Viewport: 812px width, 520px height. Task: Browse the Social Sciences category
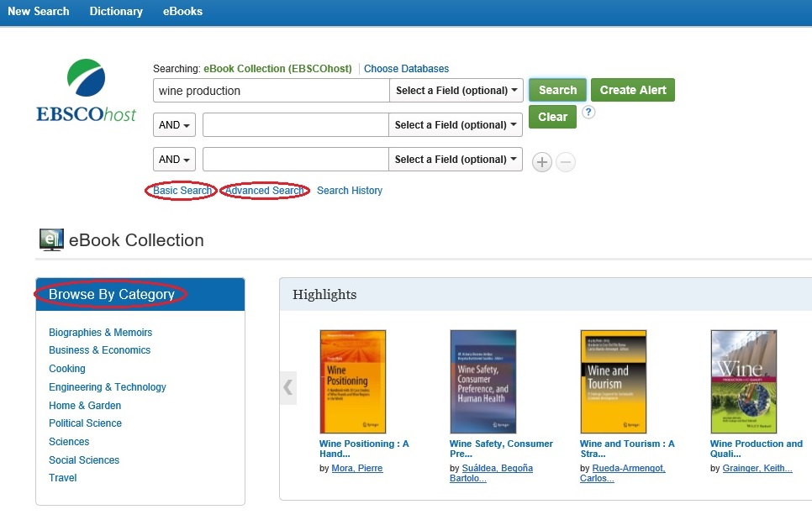coord(84,460)
